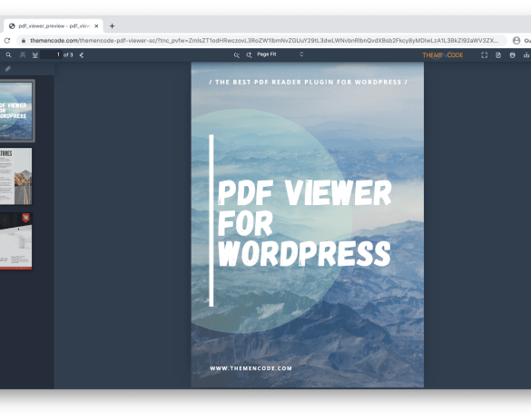The image size is (531, 420).
Task: Select page 1 thumbnail in sidebar
Action: [16, 111]
